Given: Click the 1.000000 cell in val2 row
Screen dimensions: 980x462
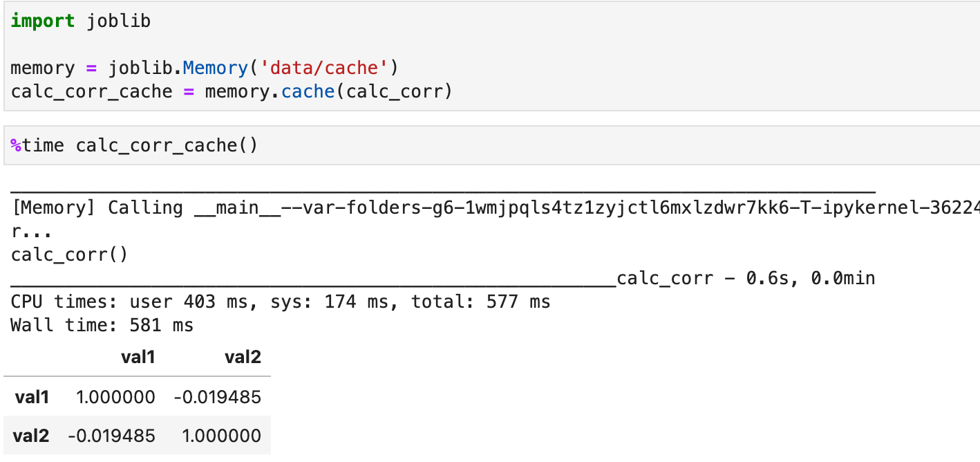Looking at the screenshot, I should pyautogui.click(x=223, y=436).
